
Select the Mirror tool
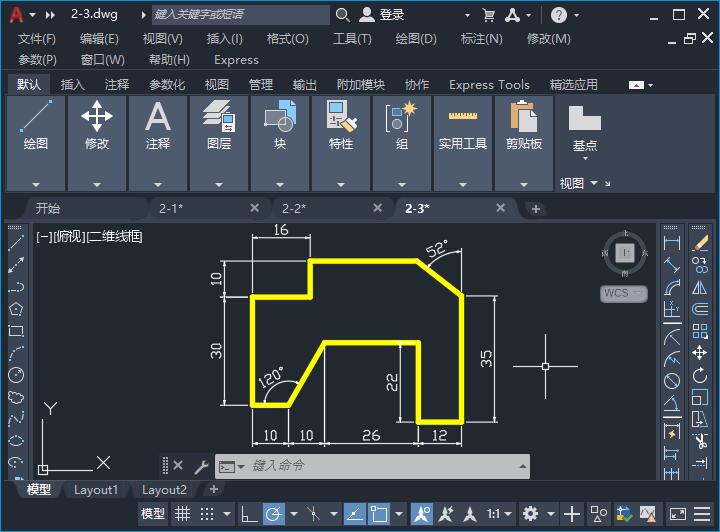pyautogui.click(x=700, y=287)
